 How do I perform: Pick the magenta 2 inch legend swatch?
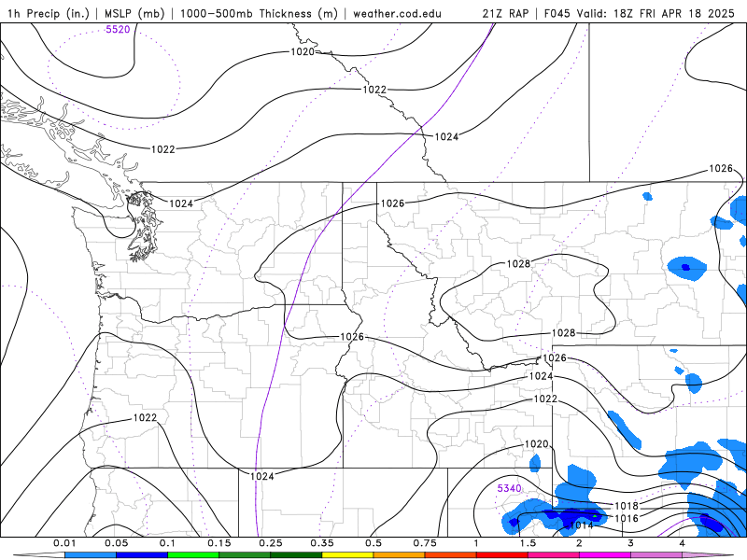point(605,555)
